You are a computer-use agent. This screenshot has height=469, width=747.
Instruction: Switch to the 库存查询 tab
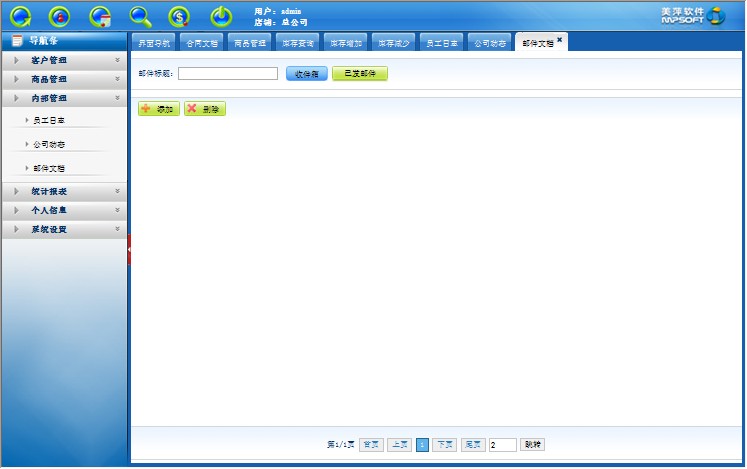pyautogui.click(x=298, y=44)
